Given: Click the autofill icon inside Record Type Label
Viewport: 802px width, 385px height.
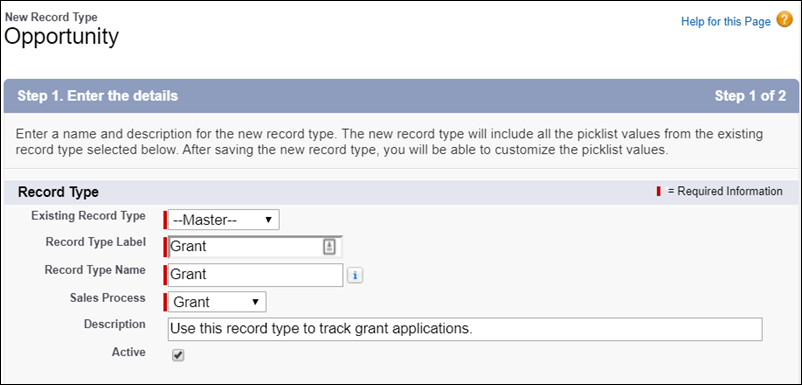Looking at the screenshot, I should click(329, 247).
